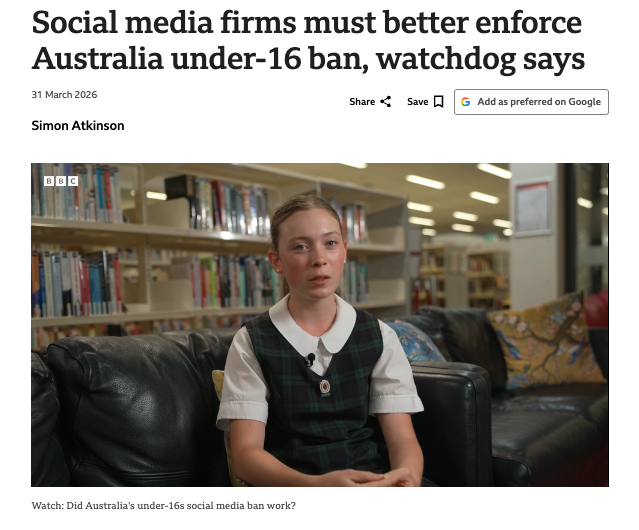
Task: Click the microphone clipped on girl's collar
Action: [x=311, y=359]
